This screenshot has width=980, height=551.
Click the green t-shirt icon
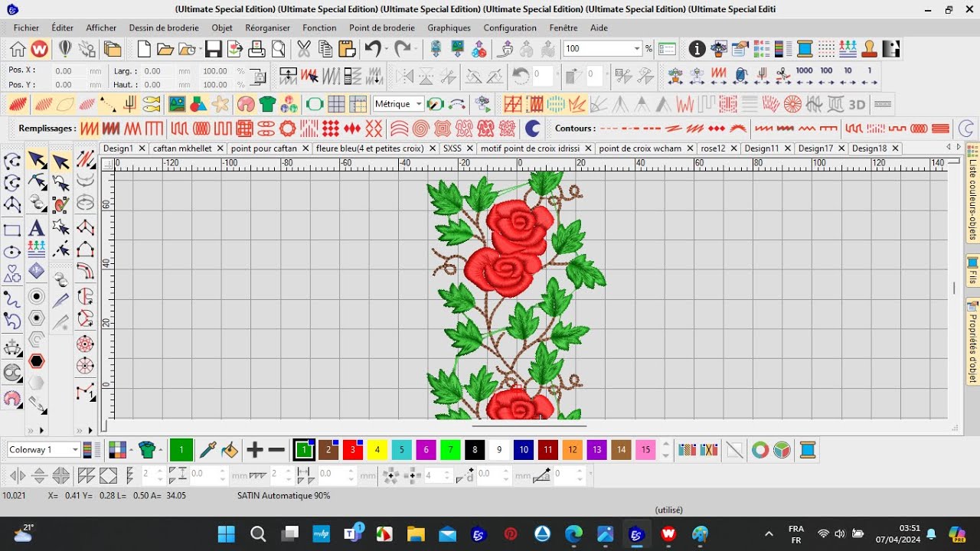(x=266, y=104)
